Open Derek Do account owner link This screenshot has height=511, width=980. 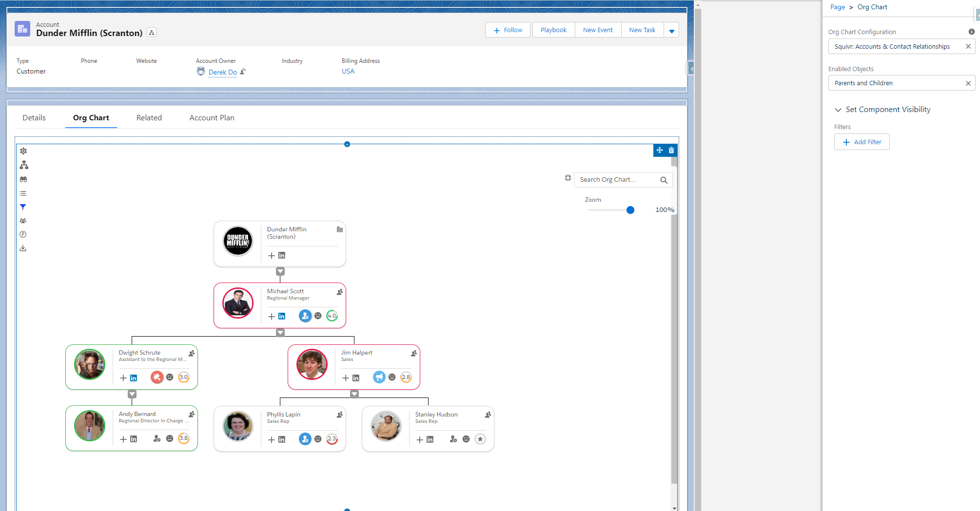click(x=223, y=72)
